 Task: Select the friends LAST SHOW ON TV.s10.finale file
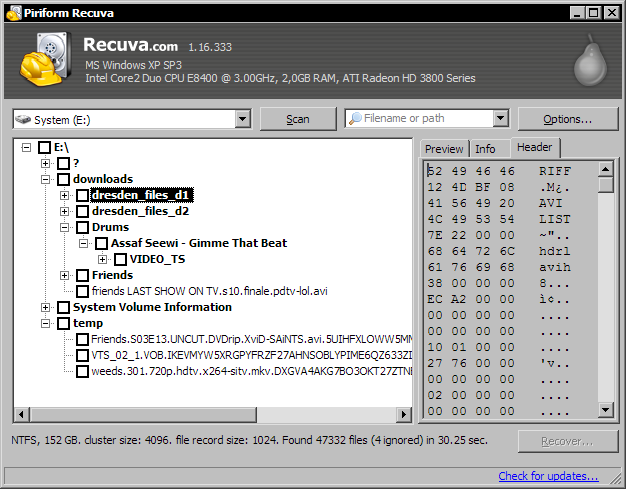[x=210, y=291]
